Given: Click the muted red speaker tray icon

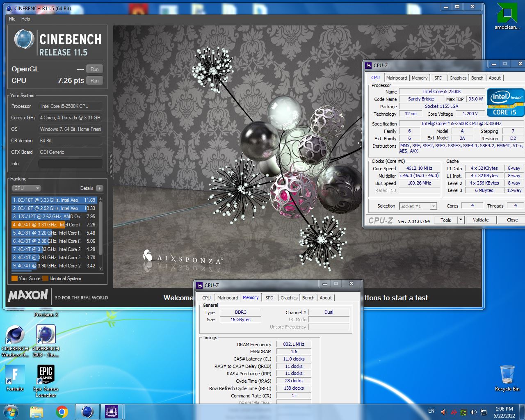Looking at the screenshot, I should tap(443, 412).
